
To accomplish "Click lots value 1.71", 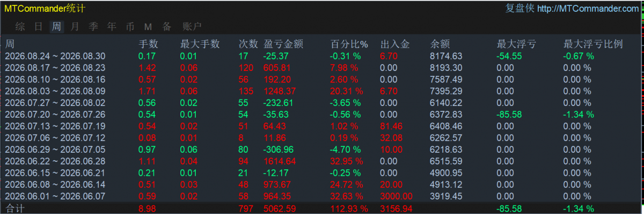I will [147, 91].
